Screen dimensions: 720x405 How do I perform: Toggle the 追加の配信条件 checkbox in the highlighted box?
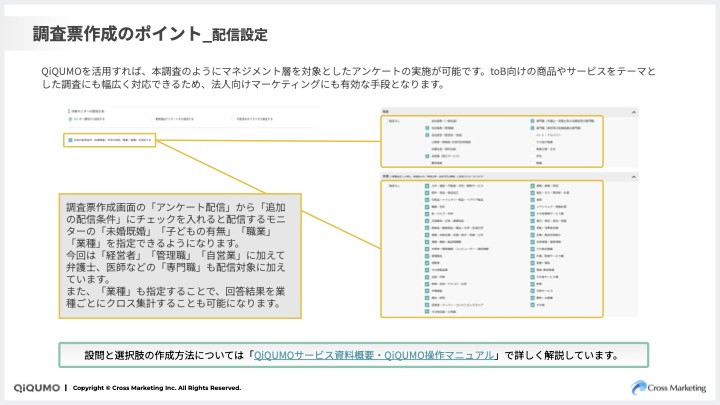pos(70,140)
